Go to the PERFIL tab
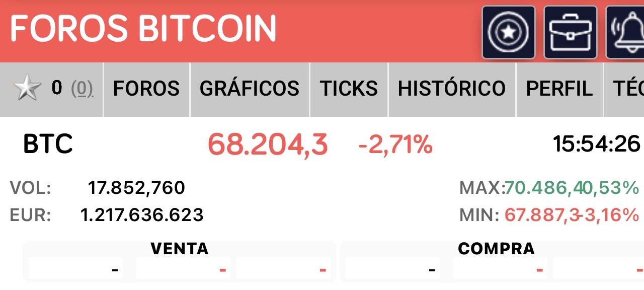Screen dimensions: 644x290 coord(559,89)
